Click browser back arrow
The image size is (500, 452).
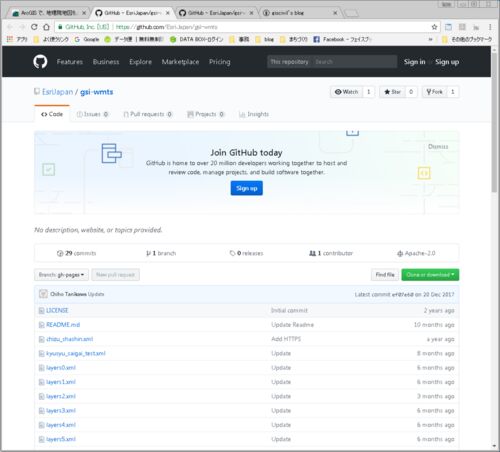coord(9,27)
